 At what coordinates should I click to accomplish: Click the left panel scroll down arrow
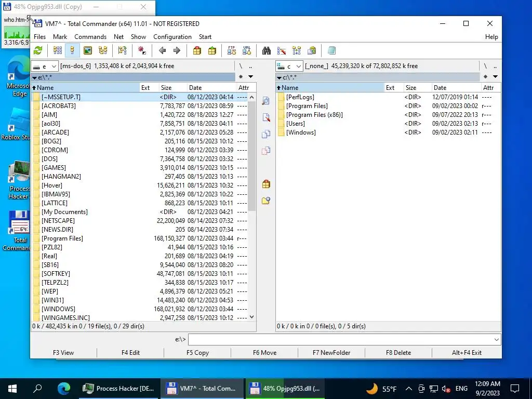(251, 317)
